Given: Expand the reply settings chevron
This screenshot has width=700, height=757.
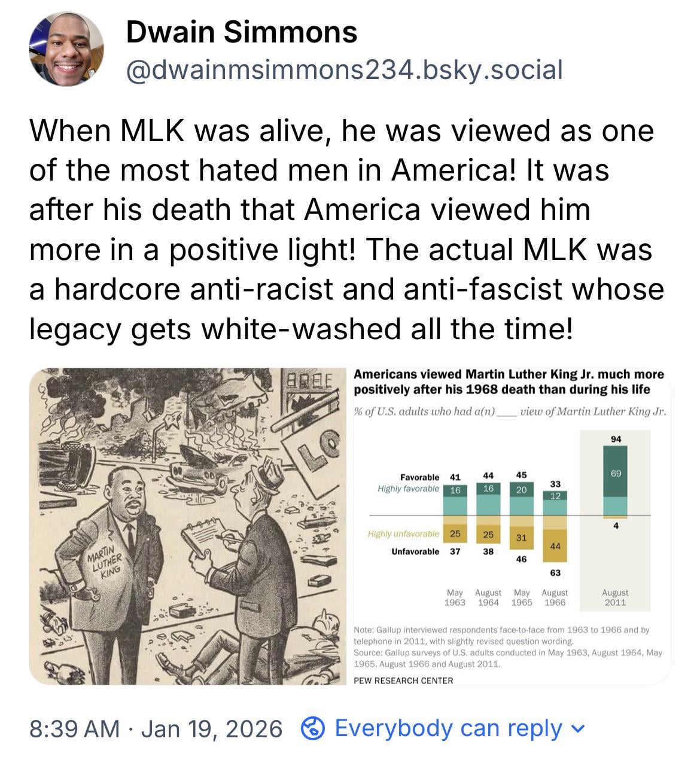Looking at the screenshot, I should pyautogui.click(x=577, y=728).
